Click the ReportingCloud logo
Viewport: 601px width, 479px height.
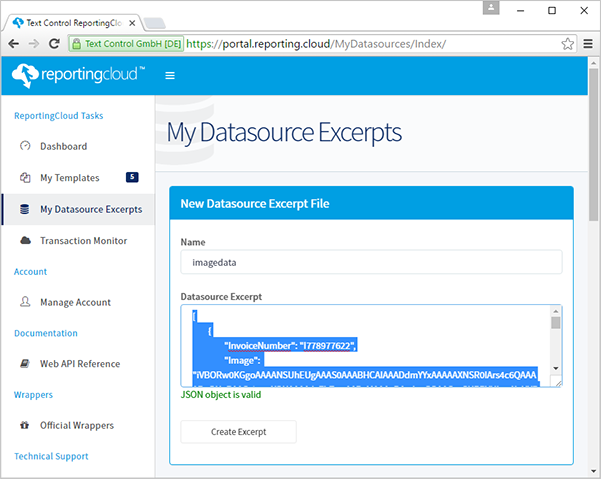pyautogui.click(x=78, y=75)
